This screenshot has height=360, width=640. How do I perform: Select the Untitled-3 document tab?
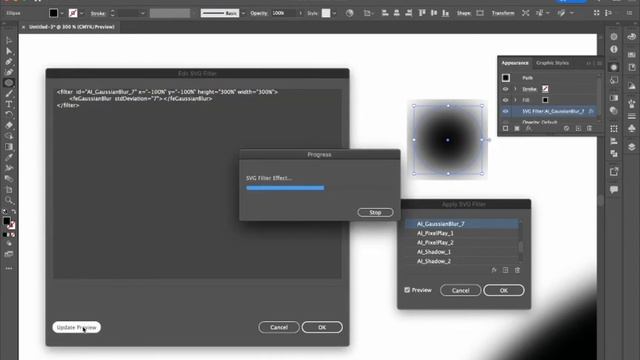coord(71,27)
